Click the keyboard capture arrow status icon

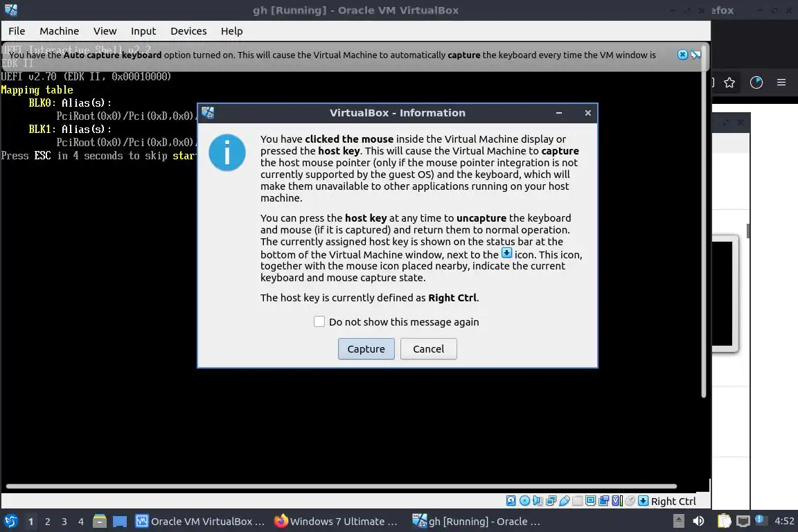tap(644, 501)
